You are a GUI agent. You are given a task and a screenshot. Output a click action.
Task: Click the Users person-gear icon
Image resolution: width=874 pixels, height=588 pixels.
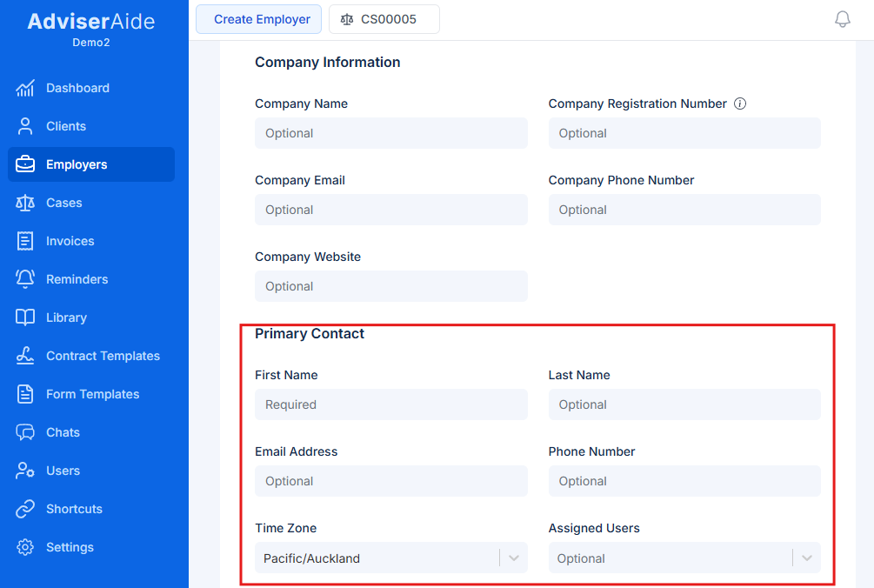[25, 471]
